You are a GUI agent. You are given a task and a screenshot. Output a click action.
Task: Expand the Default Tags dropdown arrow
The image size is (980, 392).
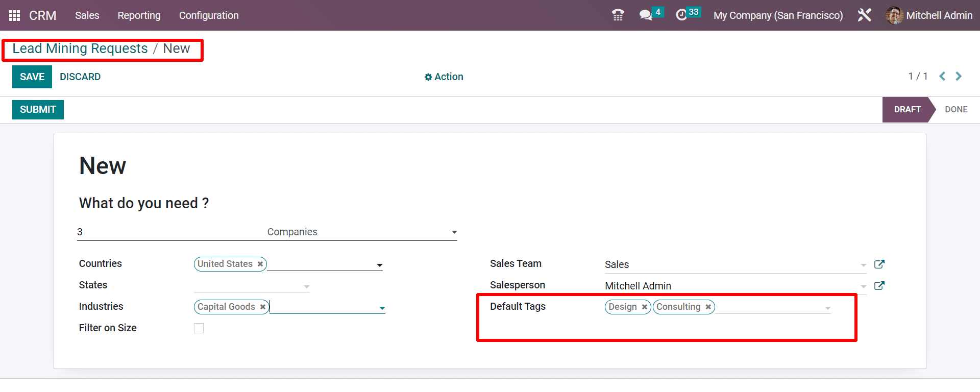click(828, 308)
